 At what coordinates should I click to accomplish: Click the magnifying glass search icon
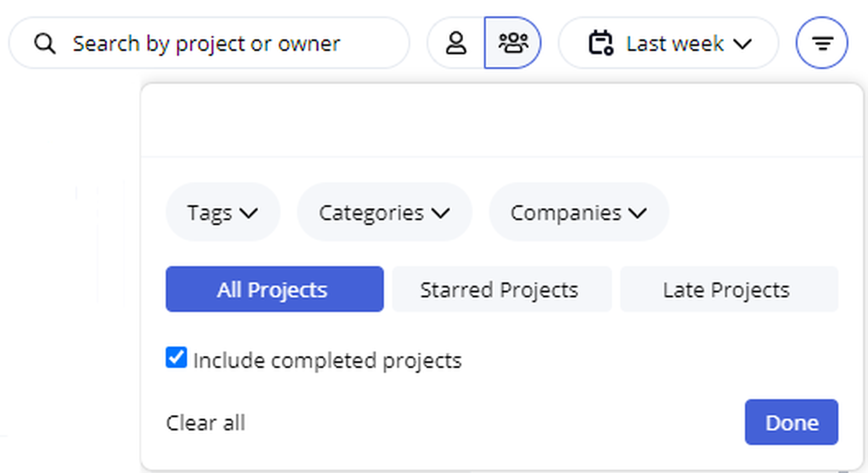point(44,43)
